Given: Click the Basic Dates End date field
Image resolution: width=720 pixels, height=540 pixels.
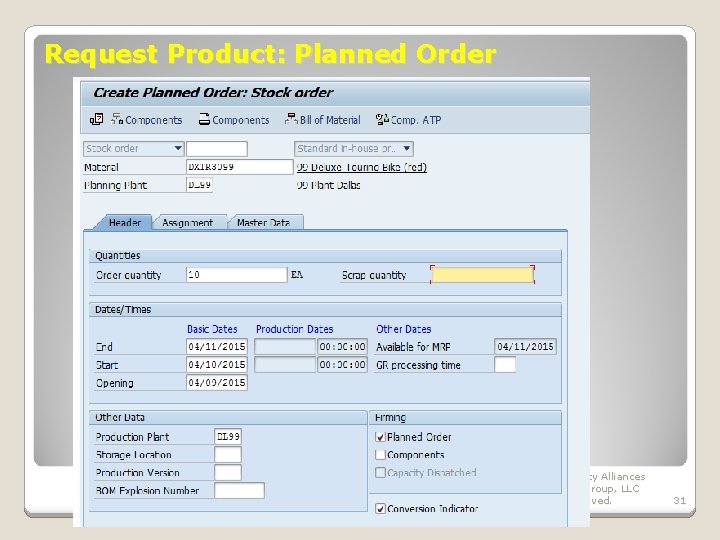Looking at the screenshot, I should [x=217, y=346].
